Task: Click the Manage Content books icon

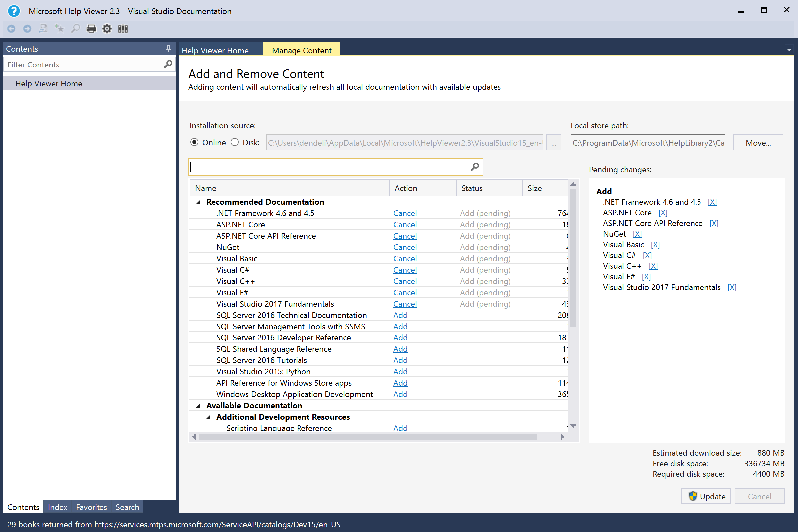Action: coord(122,29)
